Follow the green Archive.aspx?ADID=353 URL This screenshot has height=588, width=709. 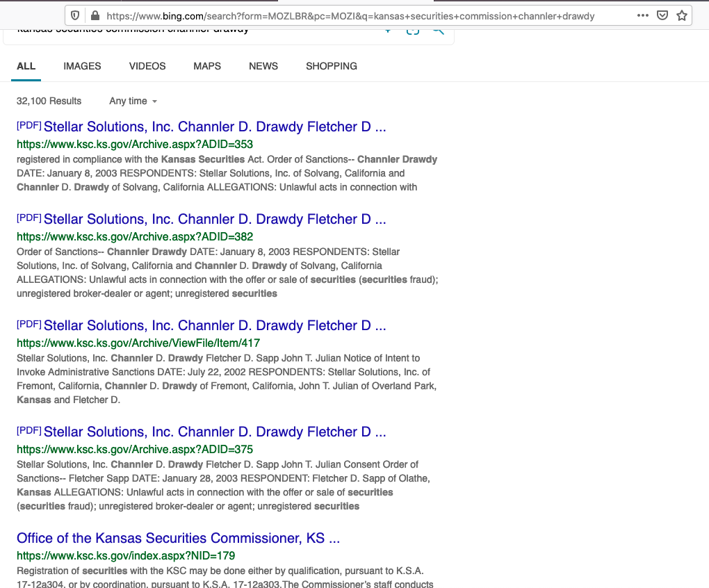click(x=135, y=144)
